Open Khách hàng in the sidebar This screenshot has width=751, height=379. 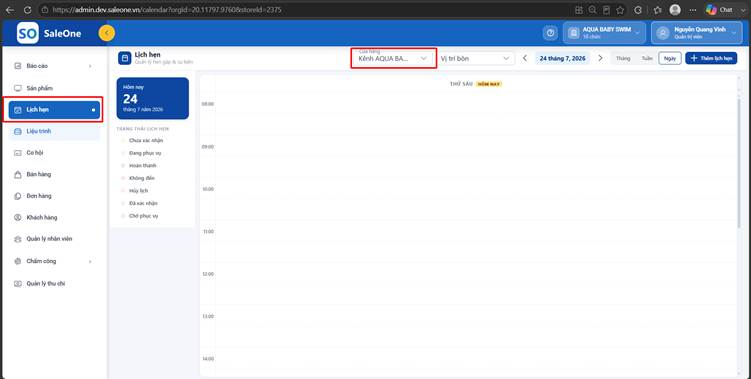pos(54,218)
